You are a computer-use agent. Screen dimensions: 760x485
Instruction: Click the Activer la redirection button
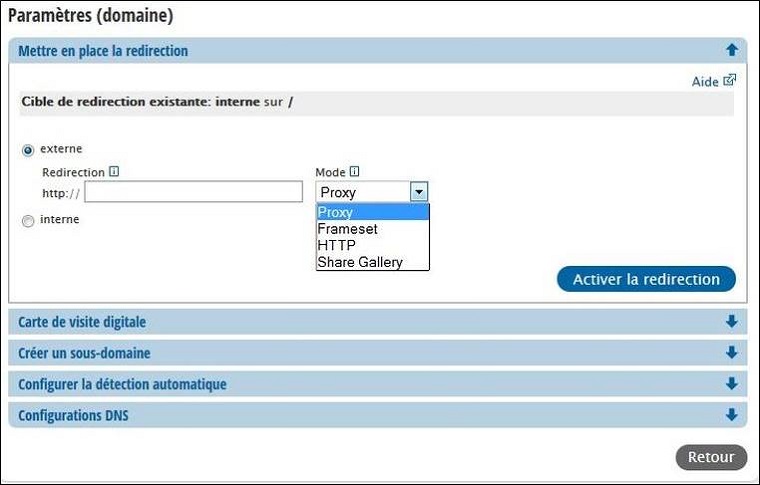click(646, 279)
